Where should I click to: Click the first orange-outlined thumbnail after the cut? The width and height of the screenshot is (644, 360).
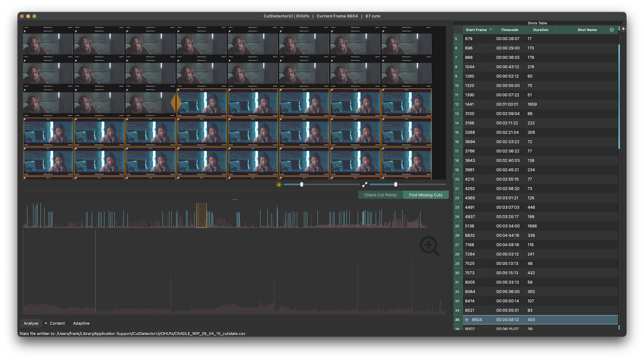coord(202,103)
